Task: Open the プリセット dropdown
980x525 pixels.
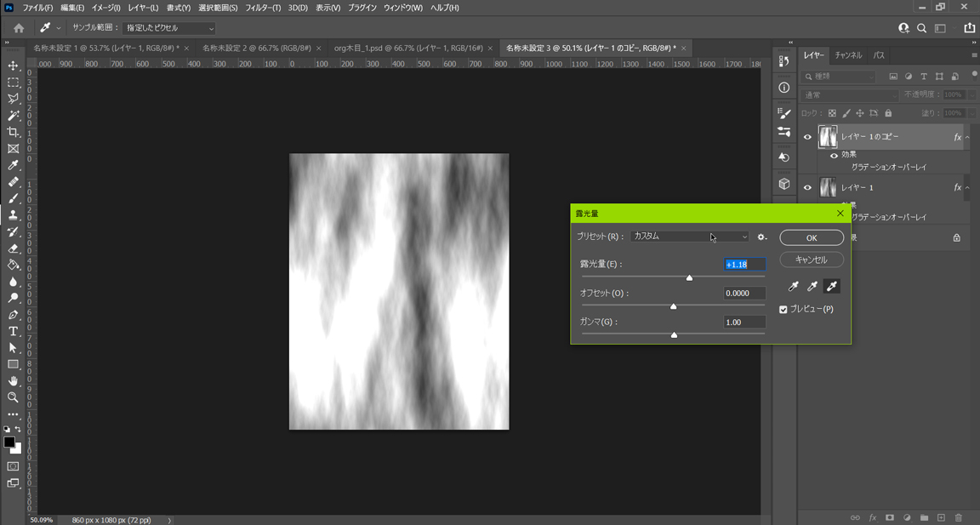Action: click(x=689, y=237)
